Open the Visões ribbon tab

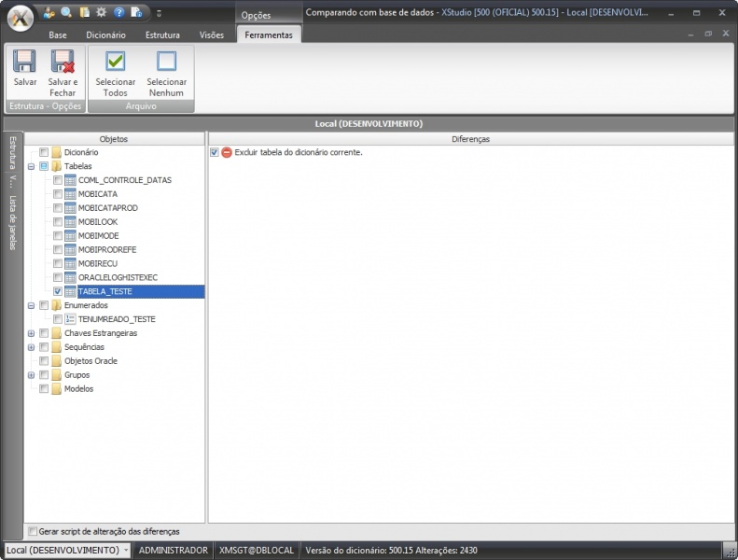pos(212,35)
